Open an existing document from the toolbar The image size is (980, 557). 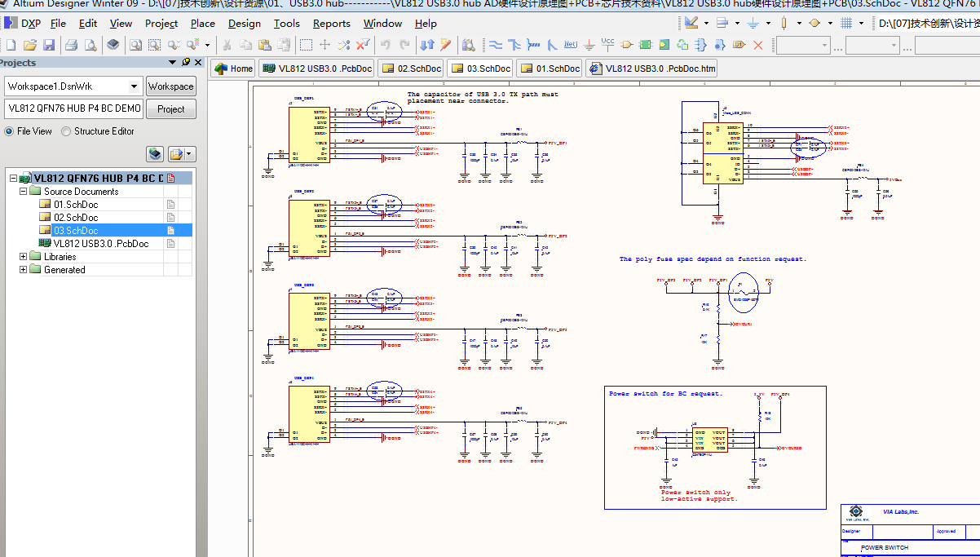pyautogui.click(x=29, y=45)
